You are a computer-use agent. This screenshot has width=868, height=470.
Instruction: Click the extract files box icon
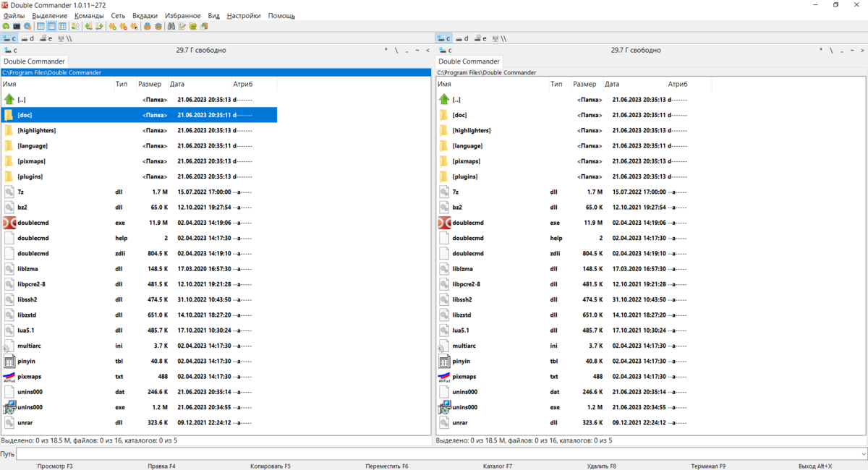tap(158, 26)
